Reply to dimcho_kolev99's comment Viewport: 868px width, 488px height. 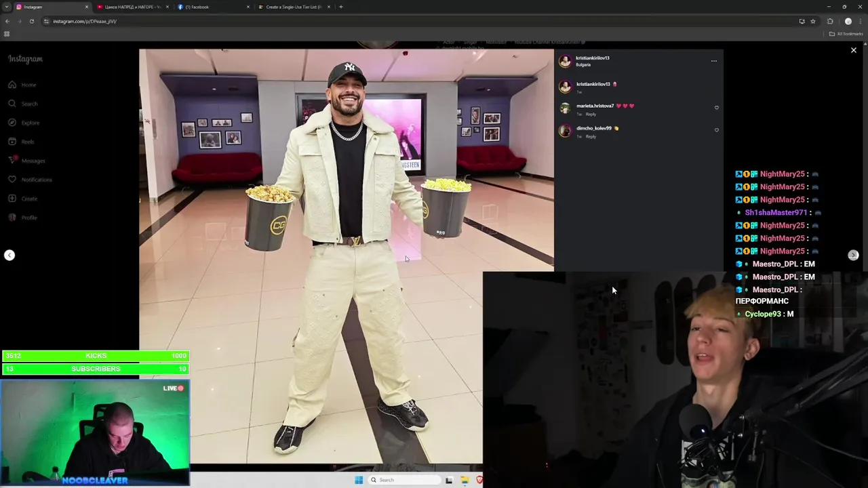point(591,136)
